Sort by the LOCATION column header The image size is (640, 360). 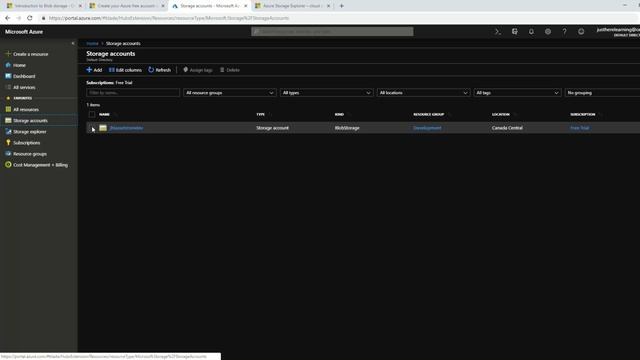[501, 114]
